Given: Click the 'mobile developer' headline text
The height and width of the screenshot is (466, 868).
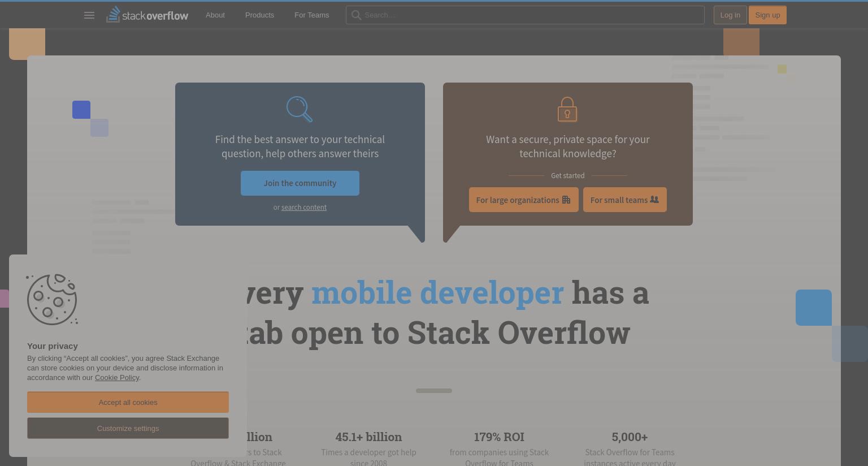Looking at the screenshot, I should 437,292.
